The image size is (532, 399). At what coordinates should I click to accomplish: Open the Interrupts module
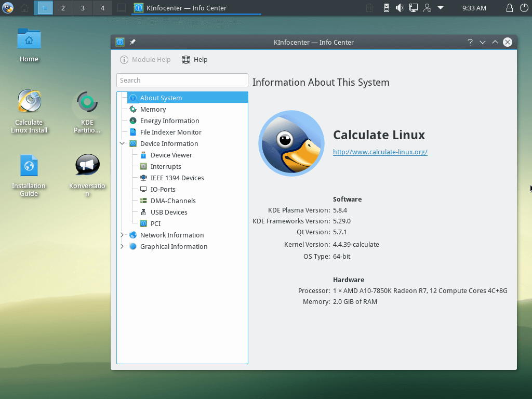pyautogui.click(x=166, y=167)
